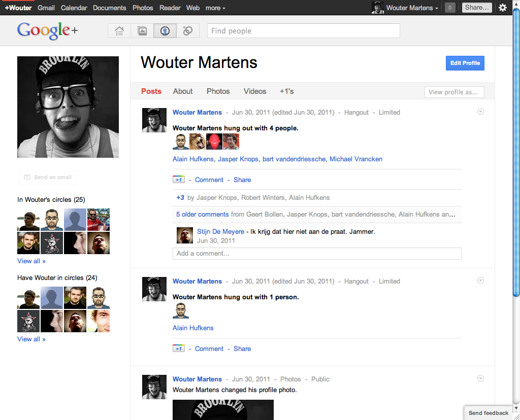Click the +1 button on the 1 person hangout post
Screen dimensions: 520x420
(x=179, y=349)
